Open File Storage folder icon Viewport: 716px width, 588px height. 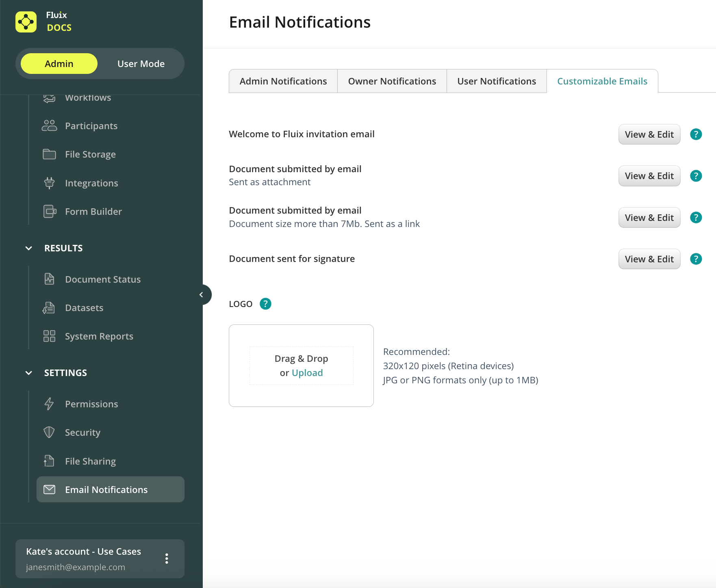coord(49,154)
